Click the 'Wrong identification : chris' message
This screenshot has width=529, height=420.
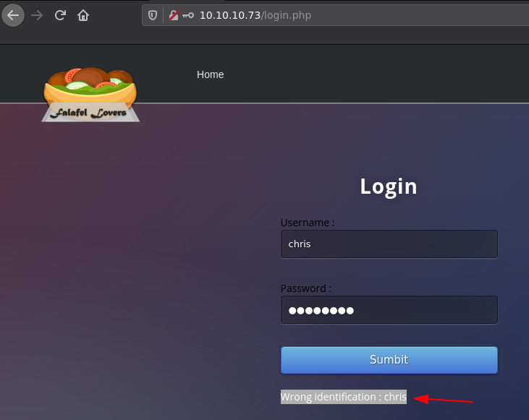344,397
